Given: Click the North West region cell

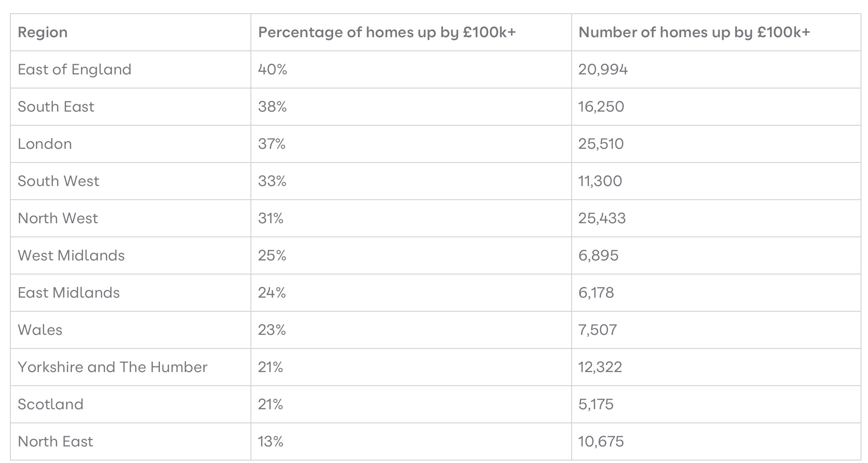Looking at the screenshot, I should point(58,218).
